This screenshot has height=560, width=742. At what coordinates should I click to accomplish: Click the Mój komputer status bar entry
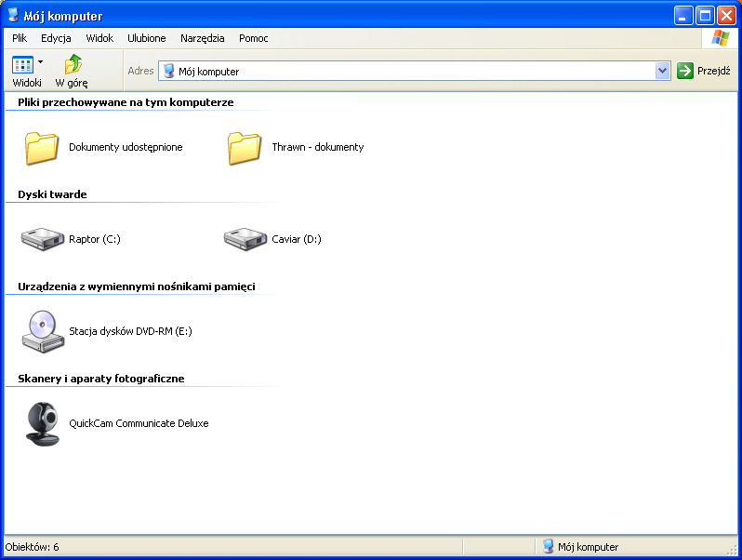point(580,547)
